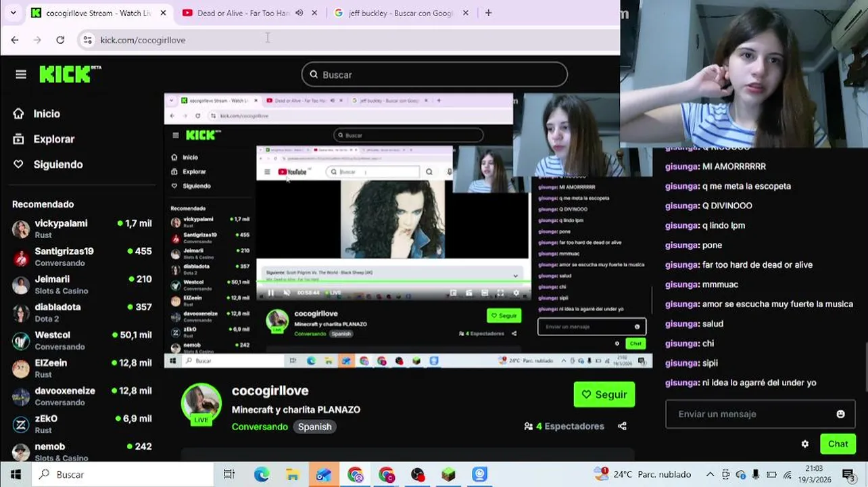Click the green KICK logo

[x=70, y=74]
